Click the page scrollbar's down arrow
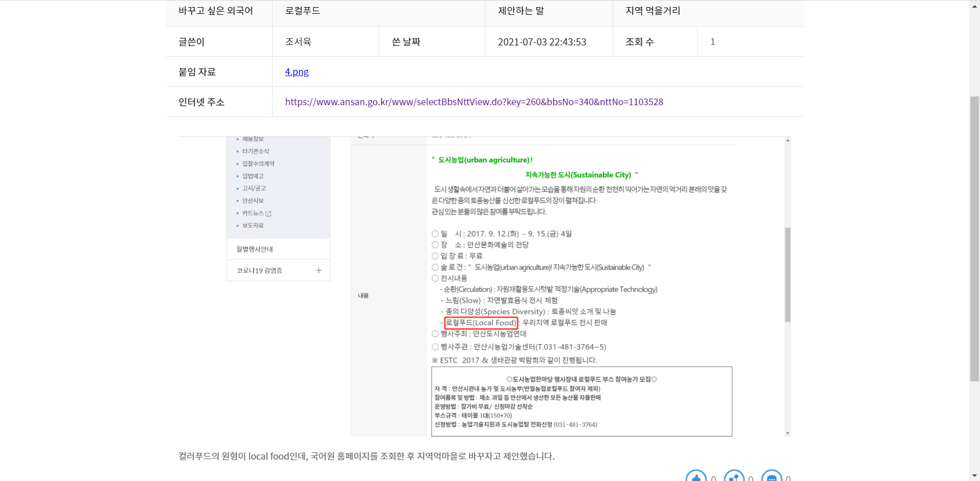The image size is (980, 481). click(974, 476)
